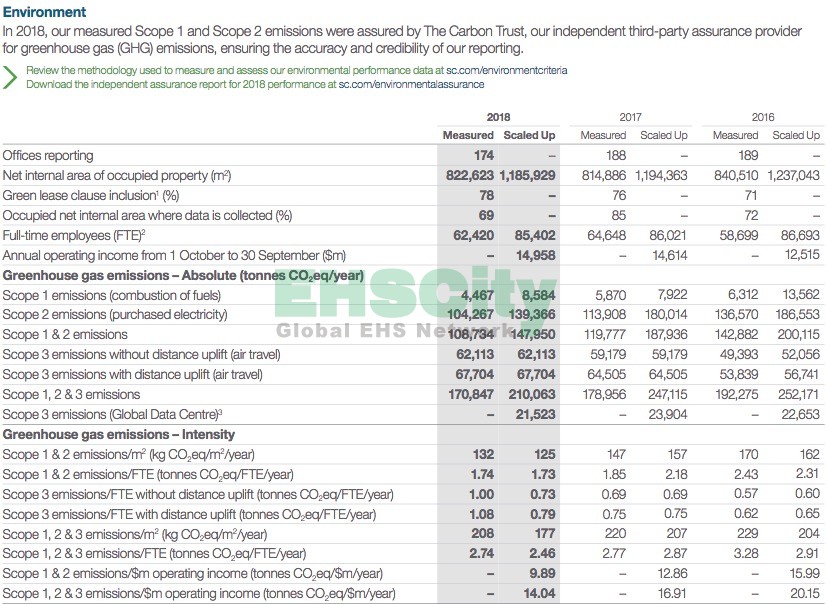Select the 2017 column header
This screenshot has height=604, width=826.
click(630, 117)
